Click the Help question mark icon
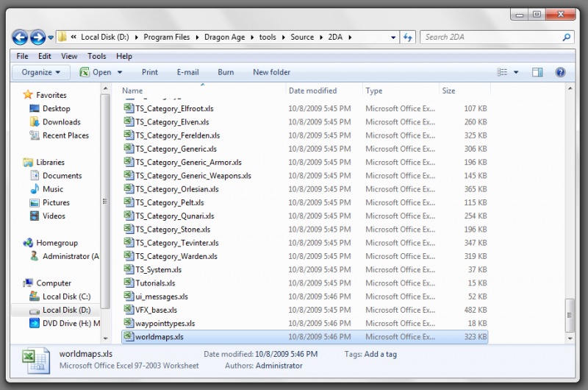 tap(560, 72)
